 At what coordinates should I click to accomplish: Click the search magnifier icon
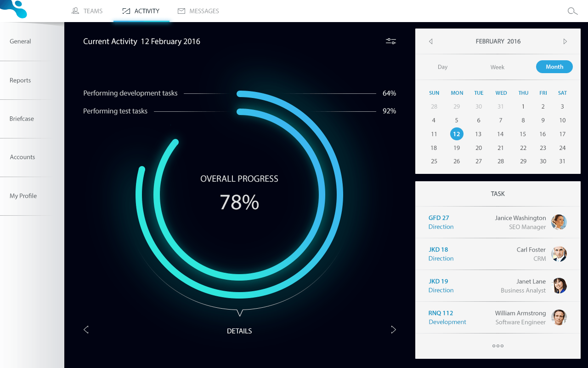point(572,11)
